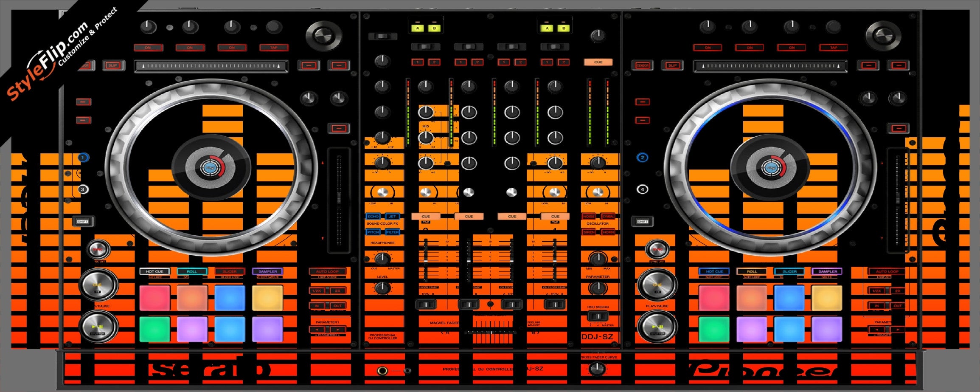This screenshot has height=392, width=980.
Task: Click the CROSS FADER CURVE knob
Action: click(598, 369)
